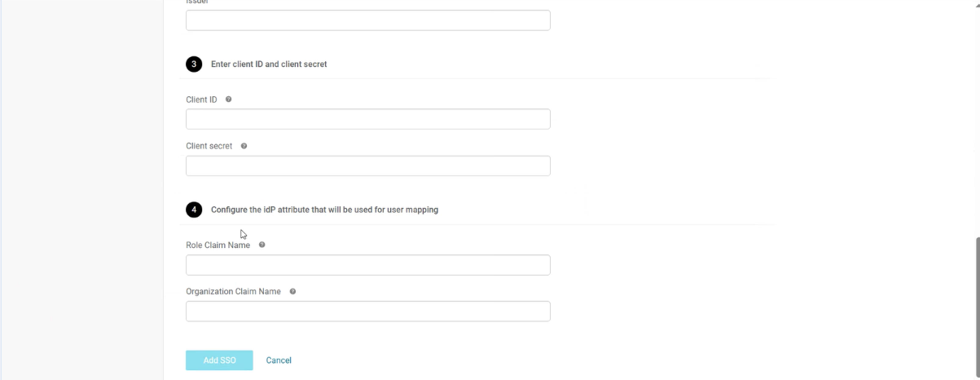Select the Client secret input field

(368, 166)
